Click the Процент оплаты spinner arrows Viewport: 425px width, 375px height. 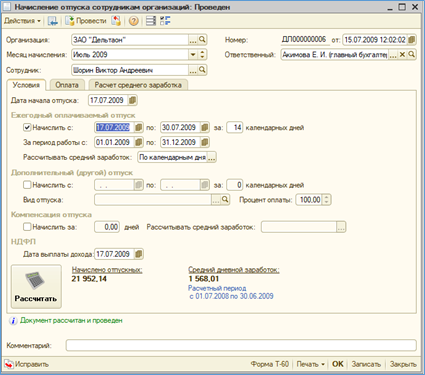coord(326,200)
